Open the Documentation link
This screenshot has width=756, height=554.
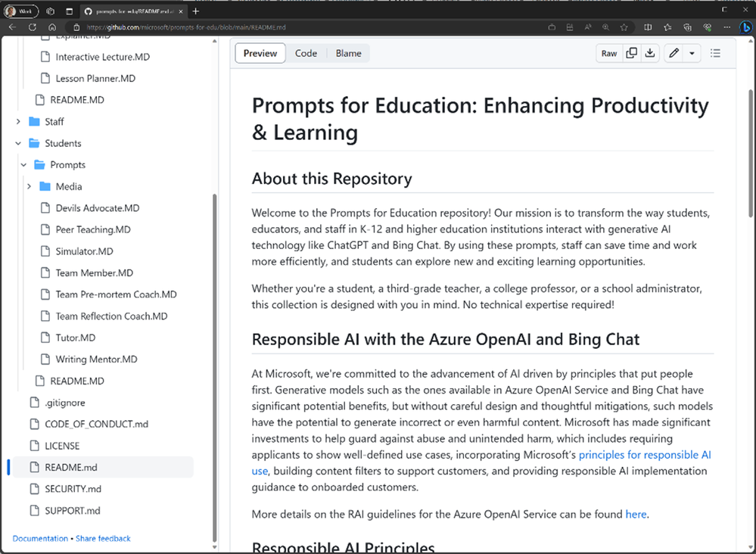point(40,538)
